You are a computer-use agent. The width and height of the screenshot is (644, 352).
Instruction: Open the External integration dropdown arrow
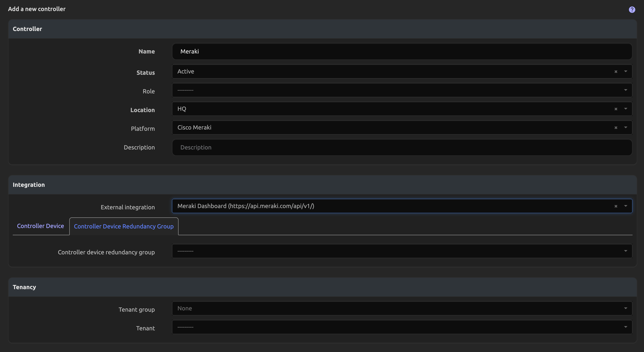click(626, 206)
